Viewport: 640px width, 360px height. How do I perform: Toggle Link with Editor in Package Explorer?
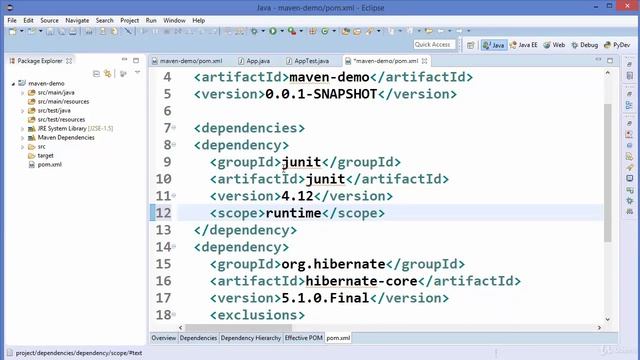pos(108,73)
